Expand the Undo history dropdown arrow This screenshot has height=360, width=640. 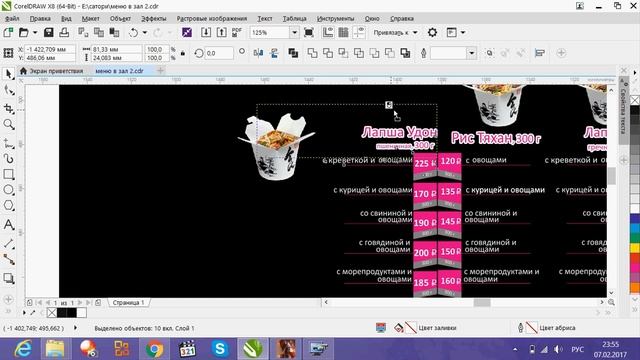coord(144,32)
